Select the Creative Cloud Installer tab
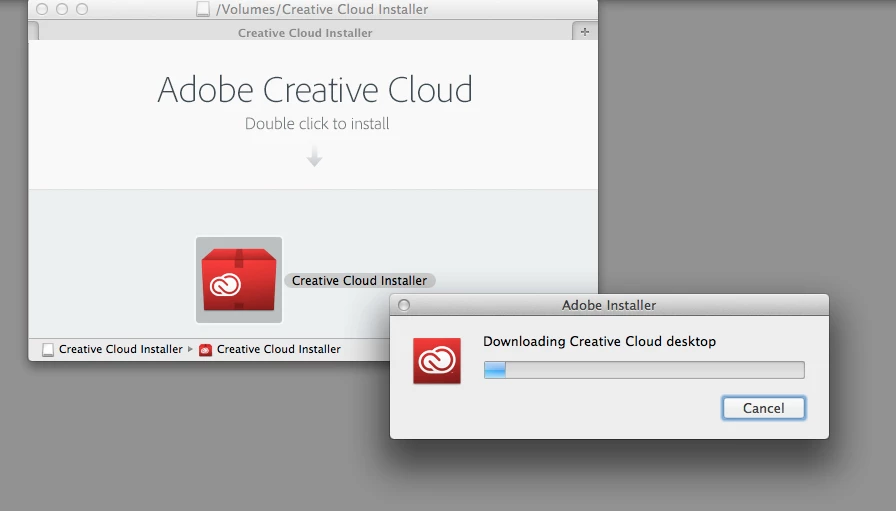Image resolution: width=896 pixels, height=511 pixels. click(x=305, y=33)
